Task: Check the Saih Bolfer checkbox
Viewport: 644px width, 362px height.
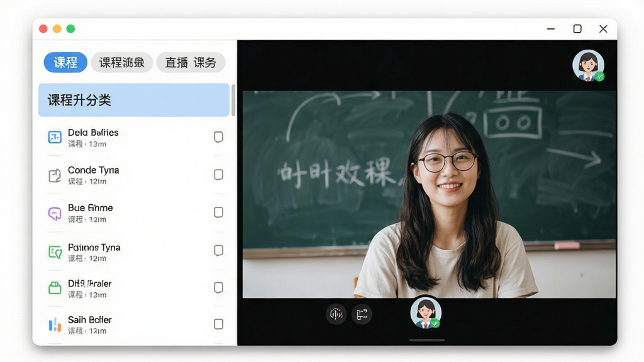Action: tap(218, 324)
